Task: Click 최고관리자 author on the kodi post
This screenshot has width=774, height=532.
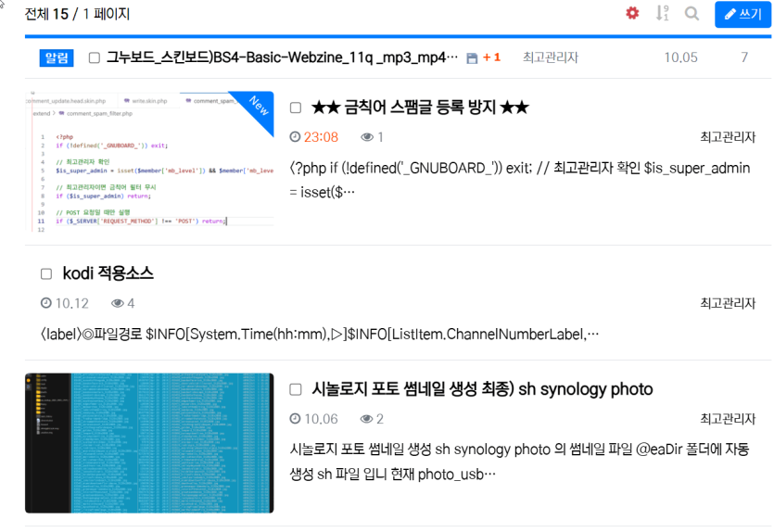Action: tap(728, 303)
